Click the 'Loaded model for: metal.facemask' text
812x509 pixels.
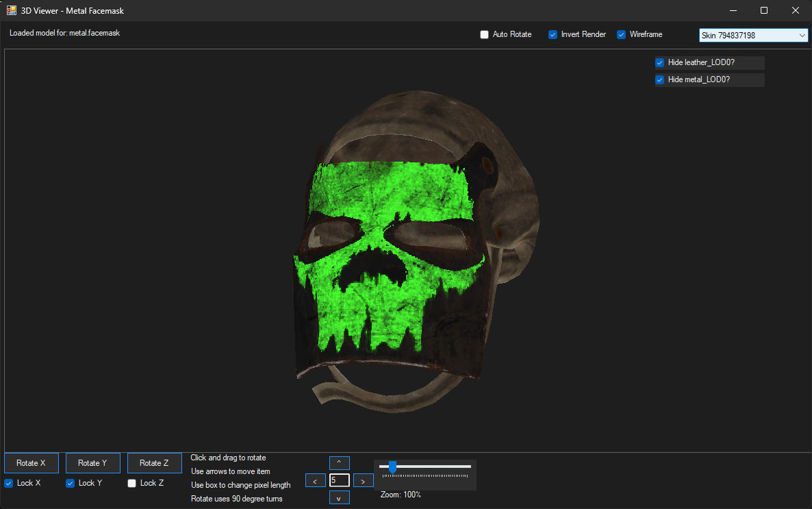coord(65,33)
